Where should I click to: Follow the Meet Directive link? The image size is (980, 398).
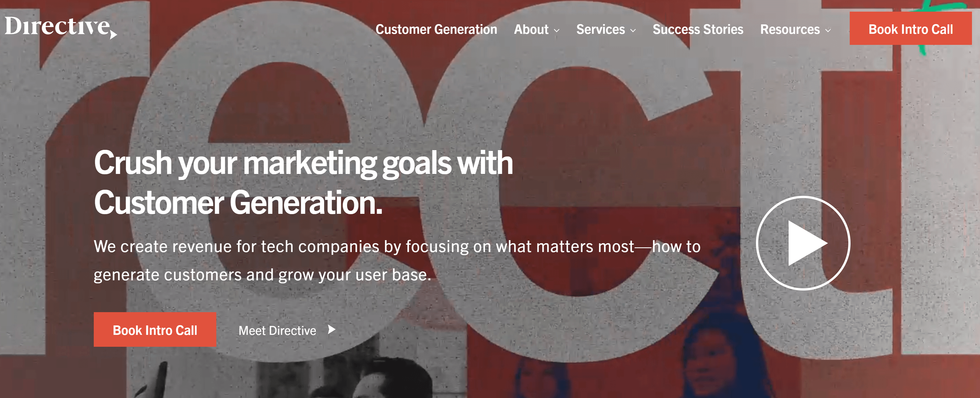click(277, 331)
